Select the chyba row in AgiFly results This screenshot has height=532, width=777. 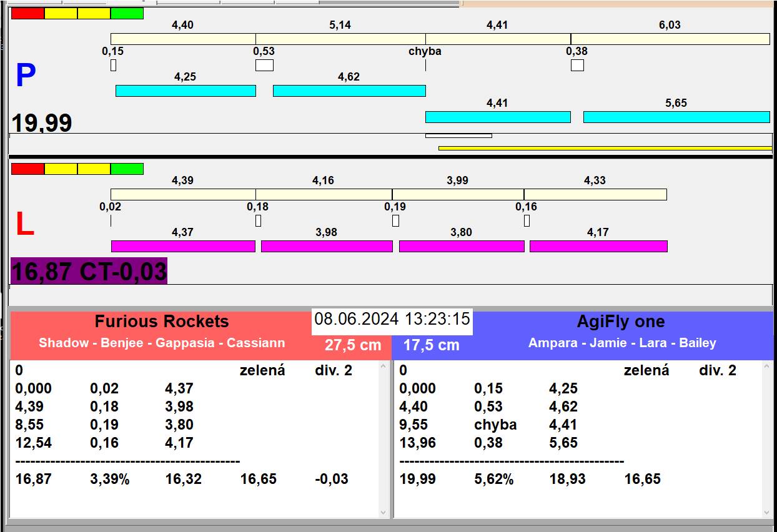pyautogui.click(x=495, y=425)
